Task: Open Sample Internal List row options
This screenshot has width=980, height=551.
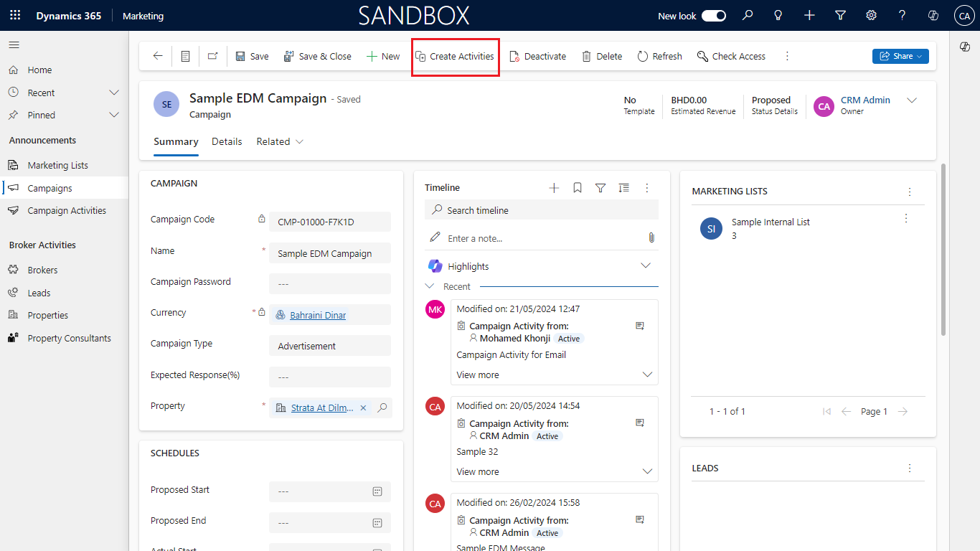Action: tap(906, 218)
